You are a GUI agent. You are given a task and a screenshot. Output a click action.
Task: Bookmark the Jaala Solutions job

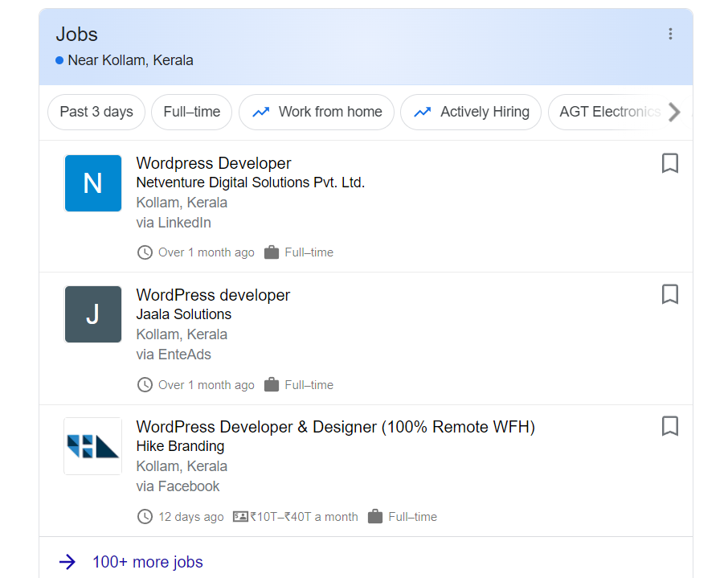[669, 294]
